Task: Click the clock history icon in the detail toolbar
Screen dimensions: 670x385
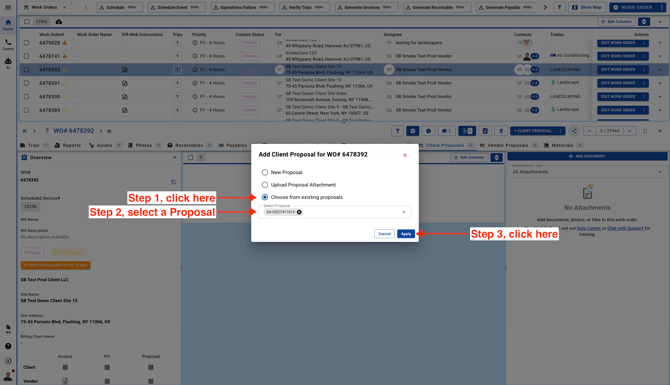Action: (428, 131)
